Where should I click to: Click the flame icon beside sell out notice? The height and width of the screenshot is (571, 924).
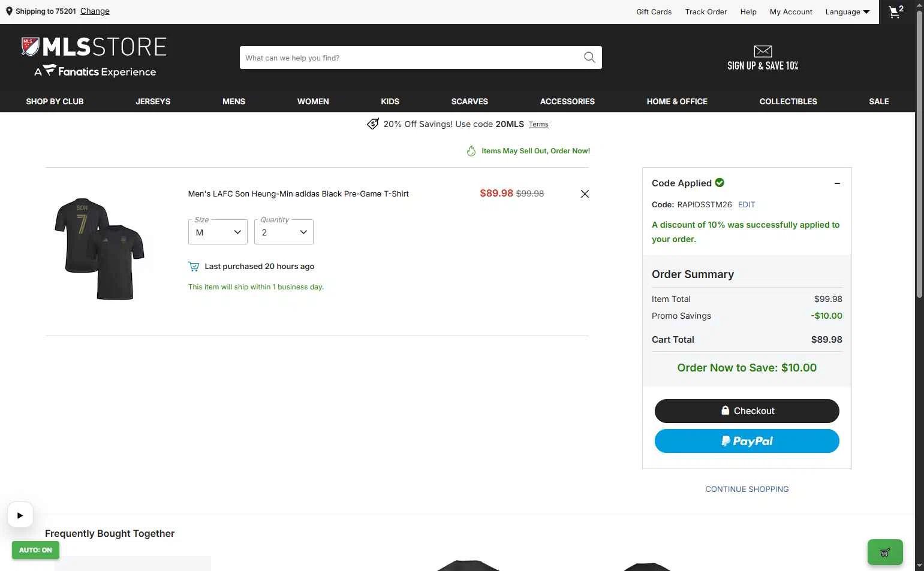471,151
